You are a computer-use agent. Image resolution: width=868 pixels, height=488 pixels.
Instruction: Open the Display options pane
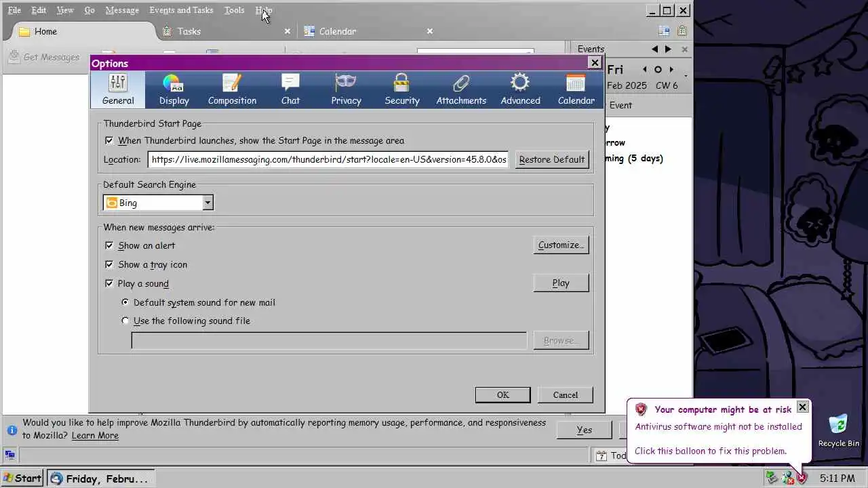(174, 89)
